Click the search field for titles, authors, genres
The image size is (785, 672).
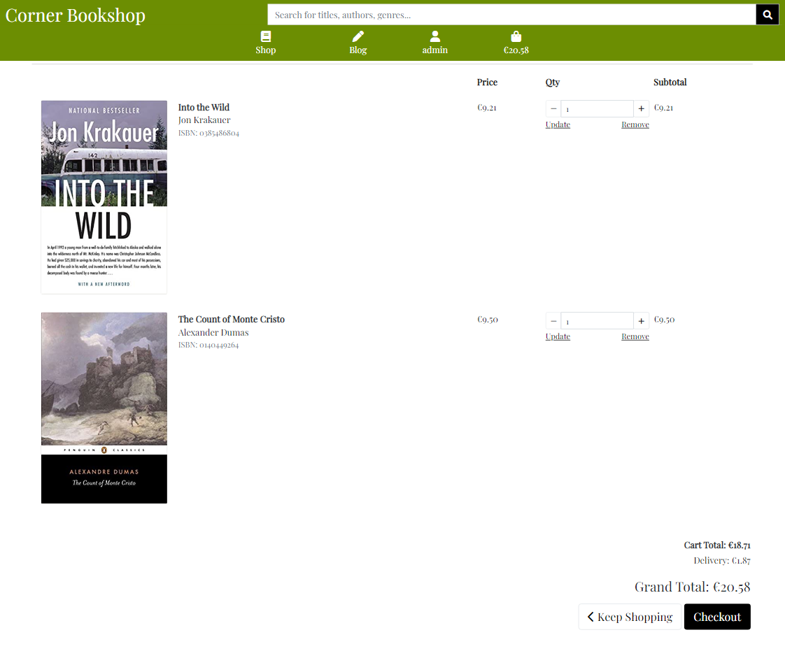coord(511,15)
